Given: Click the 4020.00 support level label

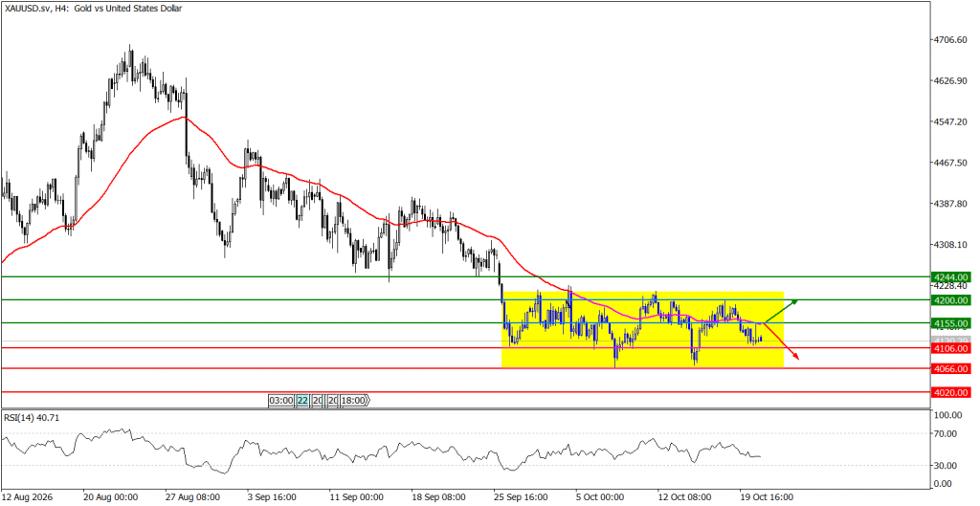Looking at the screenshot, I should (950, 392).
